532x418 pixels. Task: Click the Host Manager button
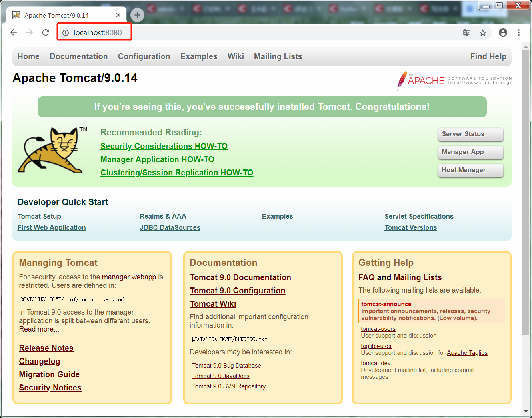pyautogui.click(x=471, y=170)
